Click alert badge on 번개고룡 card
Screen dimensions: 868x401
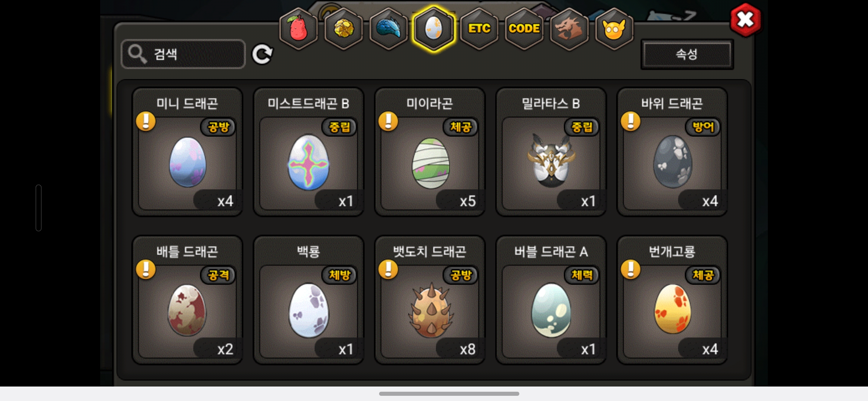tap(631, 270)
